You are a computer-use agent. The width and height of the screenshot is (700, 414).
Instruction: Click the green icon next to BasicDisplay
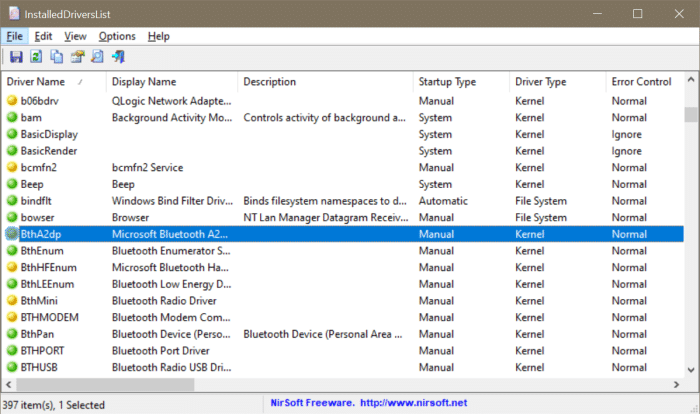pos(12,134)
